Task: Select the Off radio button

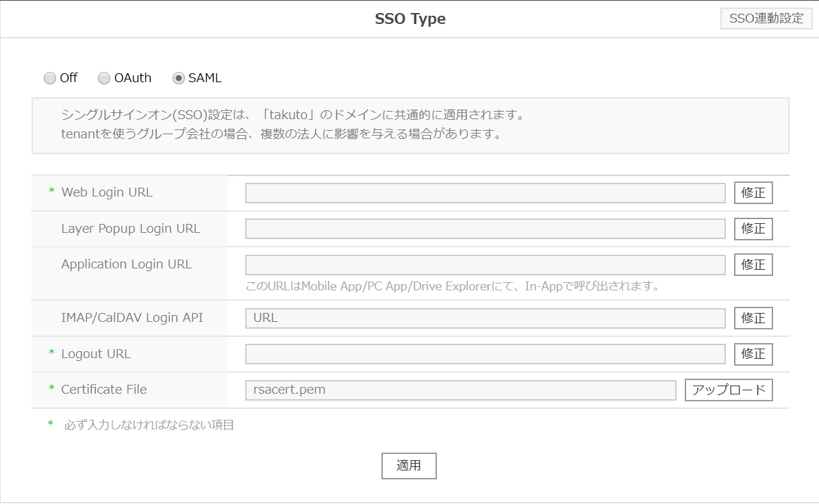Action: click(50, 78)
